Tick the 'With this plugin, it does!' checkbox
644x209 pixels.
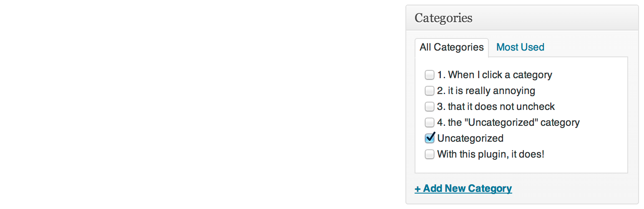coord(429,155)
